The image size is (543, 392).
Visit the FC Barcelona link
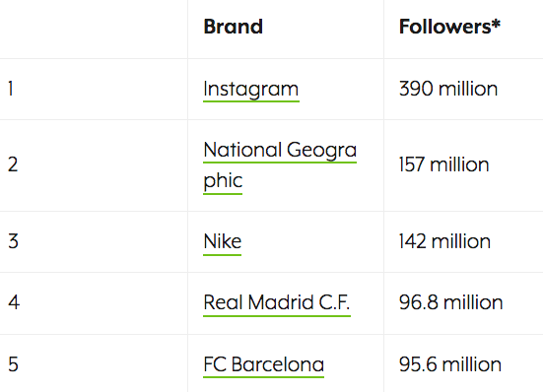263,365
